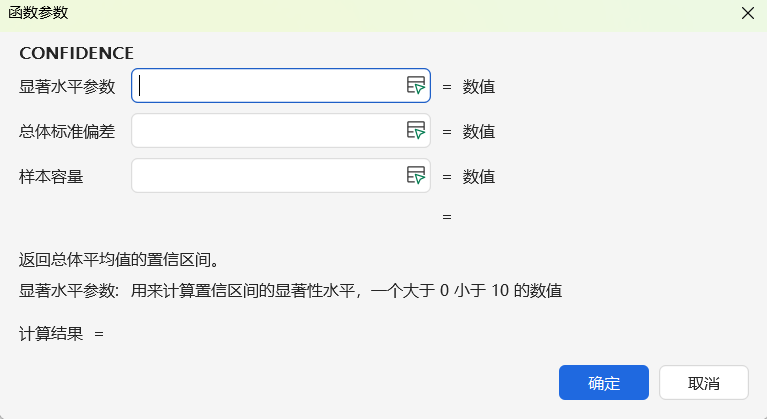Select range picker icon in 样本容量 field

click(416, 176)
